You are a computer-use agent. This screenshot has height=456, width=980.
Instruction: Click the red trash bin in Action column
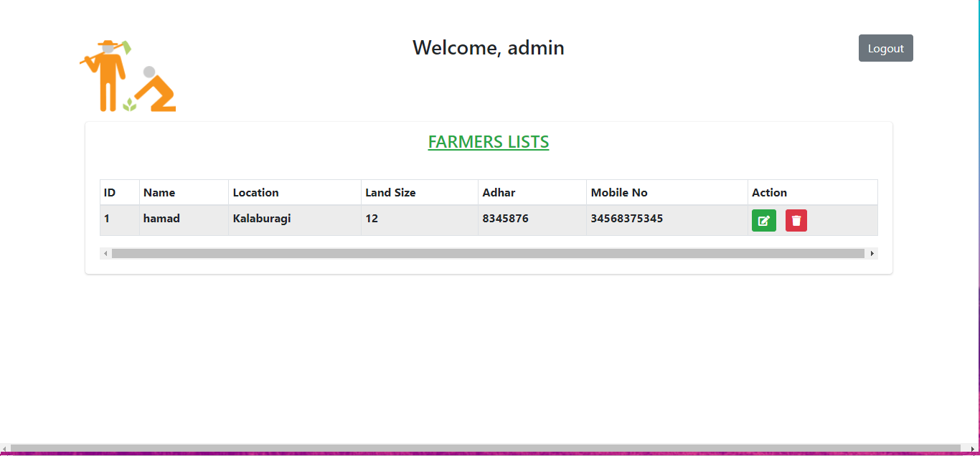pyautogui.click(x=796, y=220)
